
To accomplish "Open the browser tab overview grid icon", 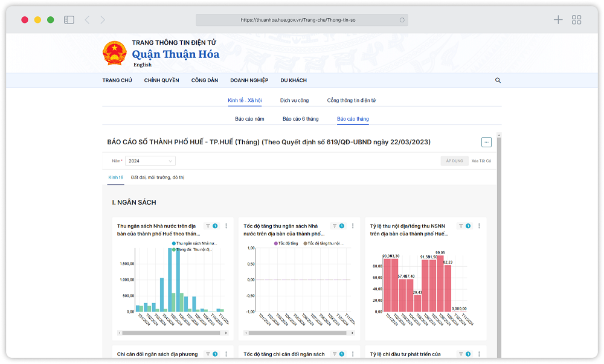I will pyautogui.click(x=576, y=20).
